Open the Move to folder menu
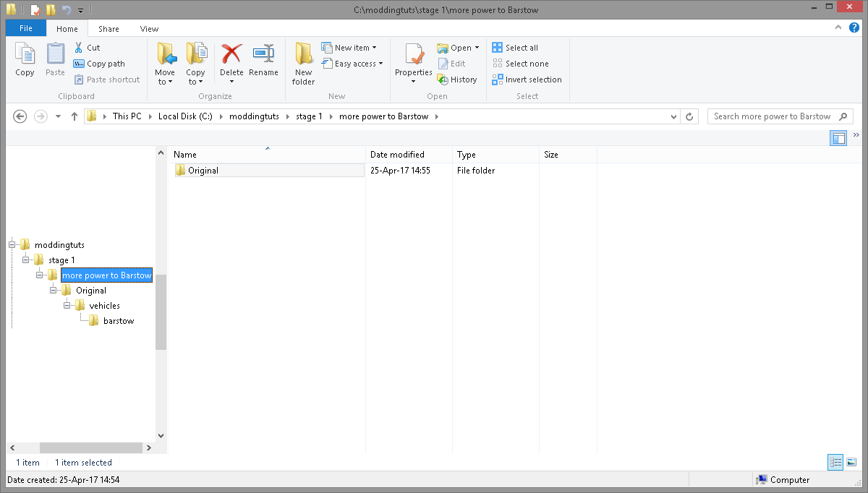The height and width of the screenshot is (493, 868). coord(165,64)
